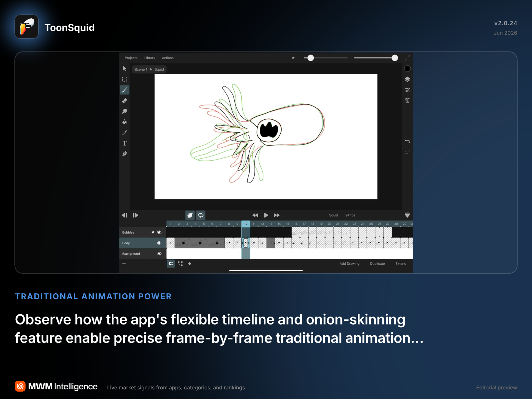Viewport: 532px width, 399px height.
Task: Open the layers panel icon
Action: pos(407,79)
